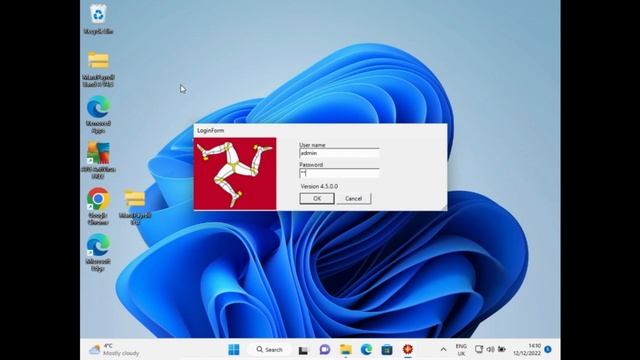Expand the hidden system tray icons chevron
Image resolution: width=640 pixels, height=360 pixels.
tap(443, 350)
